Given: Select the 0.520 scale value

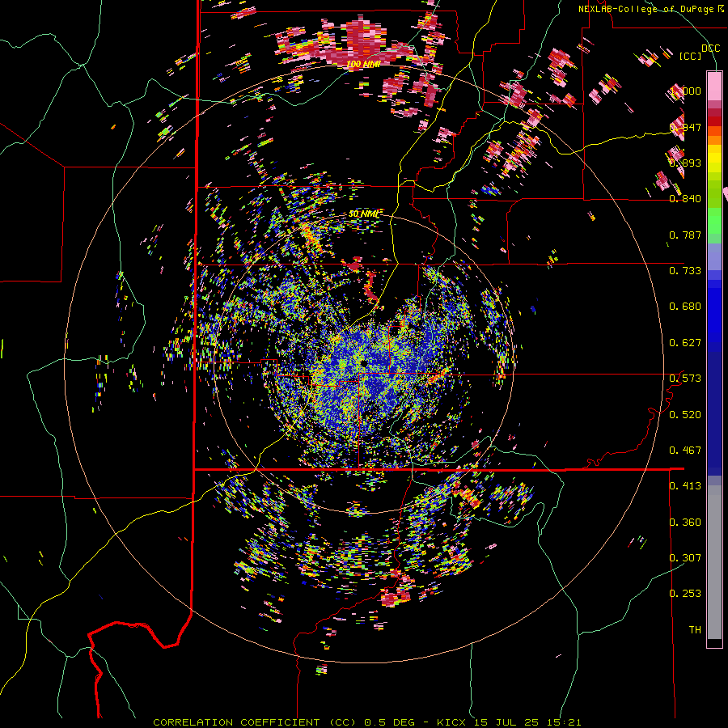Looking at the screenshot, I should click(x=685, y=415).
